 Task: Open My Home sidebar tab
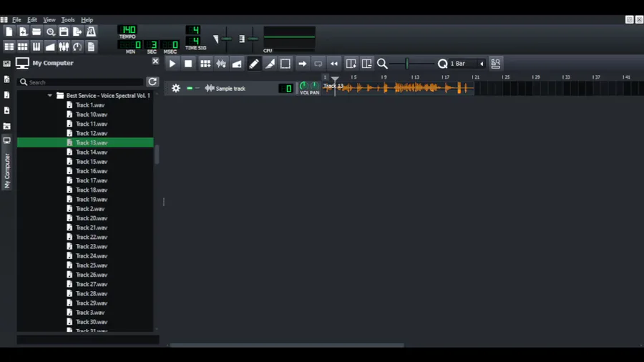[7, 126]
